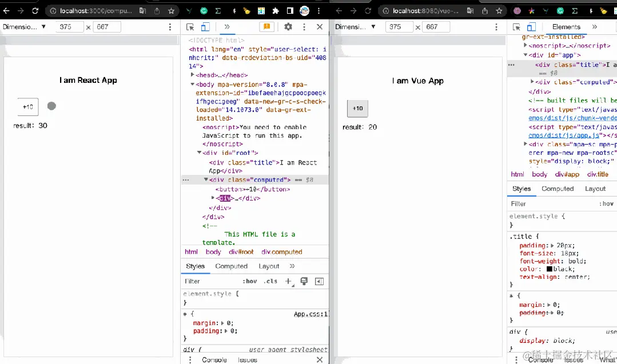Click the localhost:8080 address bar
The width and height of the screenshot is (617, 364).
pyautogui.click(x=425, y=11)
